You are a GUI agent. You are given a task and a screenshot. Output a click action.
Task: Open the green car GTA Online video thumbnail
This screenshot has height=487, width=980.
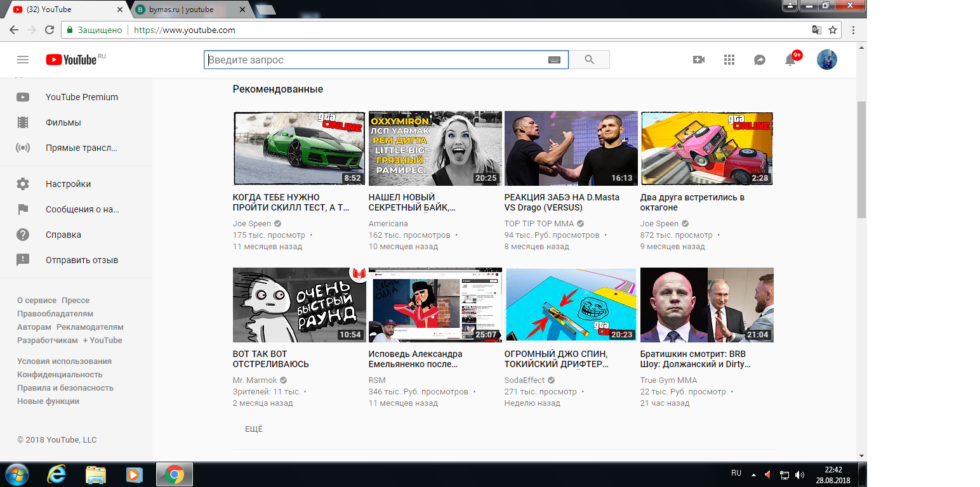300,148
